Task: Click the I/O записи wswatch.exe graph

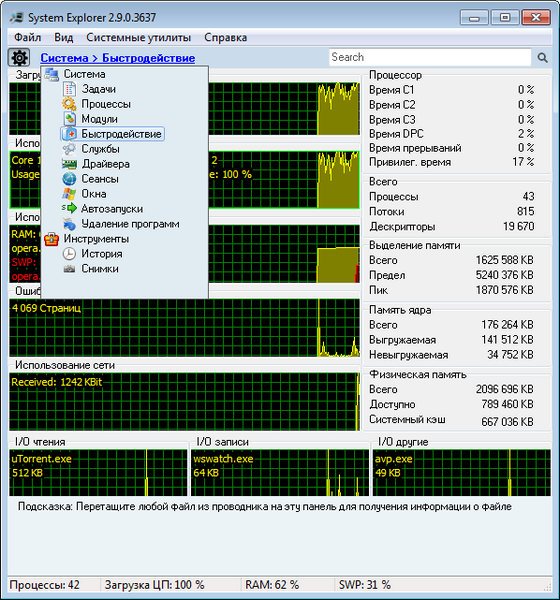Action: click(280, 473)
